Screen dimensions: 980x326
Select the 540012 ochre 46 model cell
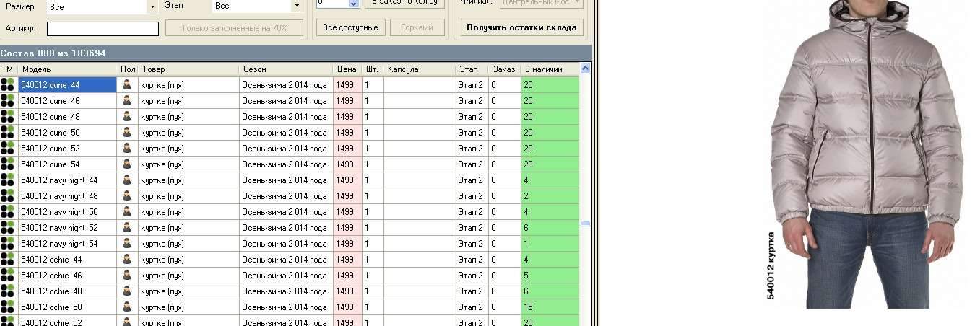(67, 276)
